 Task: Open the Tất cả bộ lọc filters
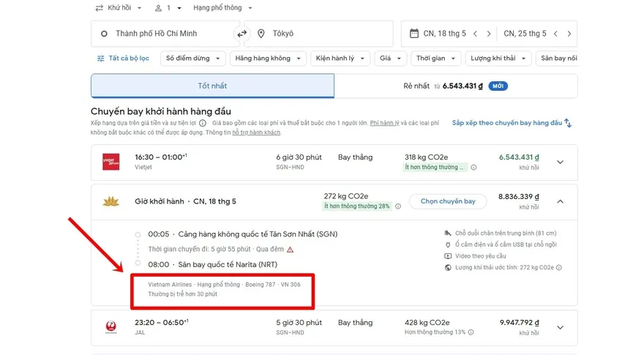123,58
